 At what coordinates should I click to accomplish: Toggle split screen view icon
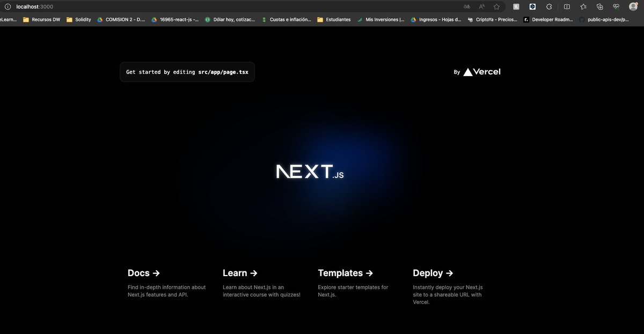click(x=567, y=6)
